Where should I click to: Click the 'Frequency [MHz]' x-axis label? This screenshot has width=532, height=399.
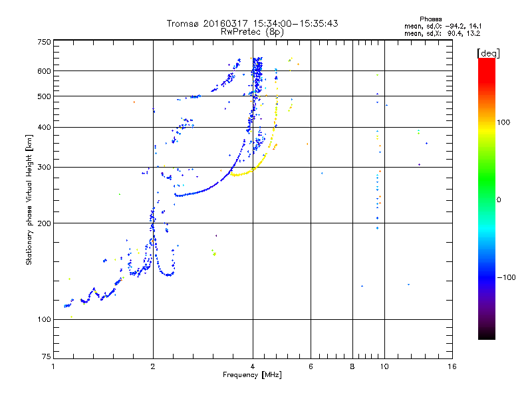pos(252,375)
